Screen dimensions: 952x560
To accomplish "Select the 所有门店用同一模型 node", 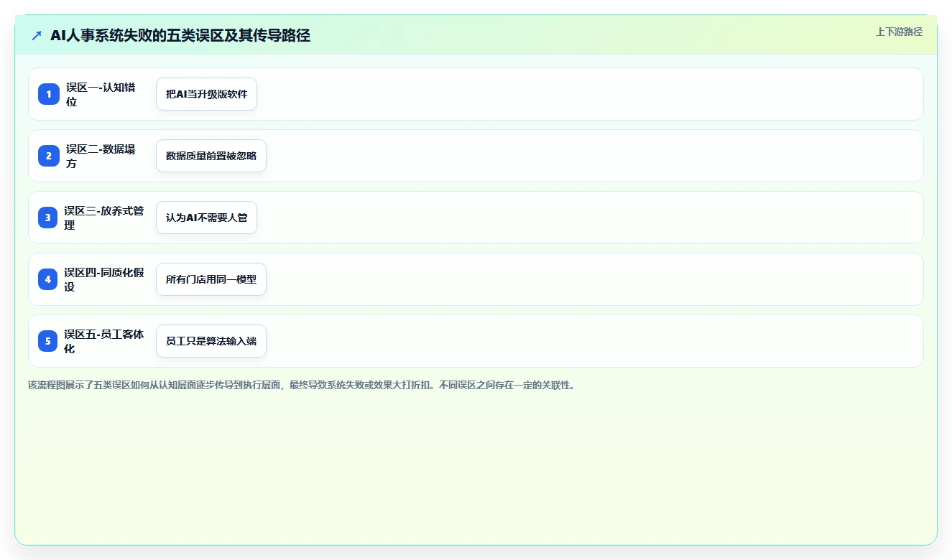I will [211, 279].
